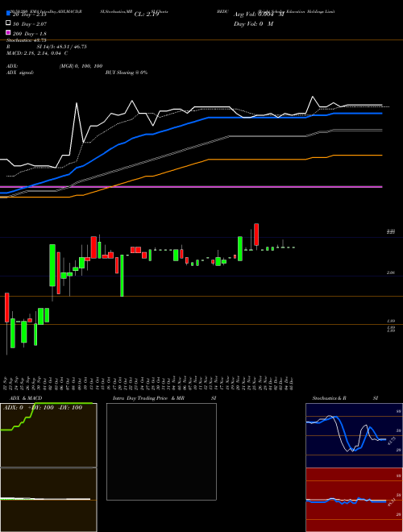Open the red RSI mini chart
403x532 pixels.
[x=354, y=500]
